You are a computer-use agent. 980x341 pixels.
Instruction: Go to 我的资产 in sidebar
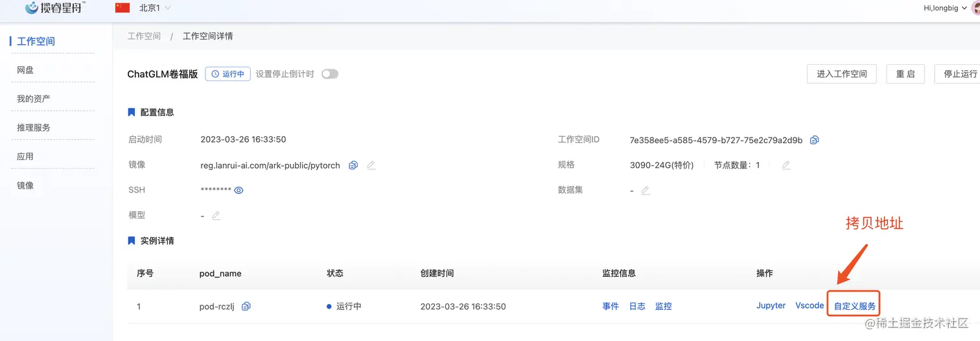(34, 99)
